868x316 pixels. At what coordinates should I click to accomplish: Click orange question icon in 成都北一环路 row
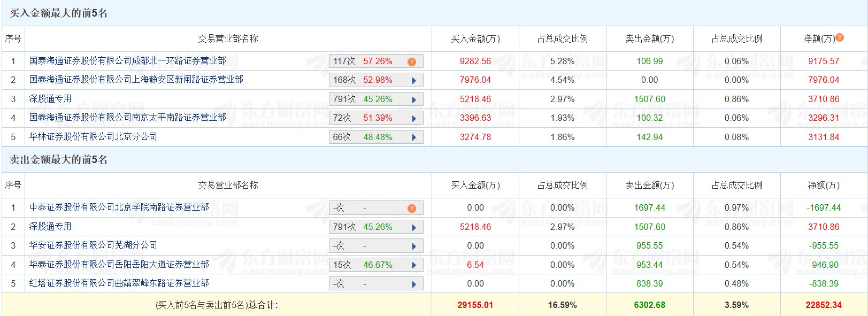tap(411, 61)
